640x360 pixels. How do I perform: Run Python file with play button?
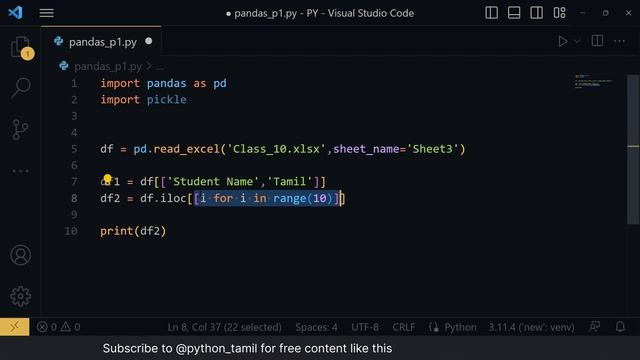562,41
